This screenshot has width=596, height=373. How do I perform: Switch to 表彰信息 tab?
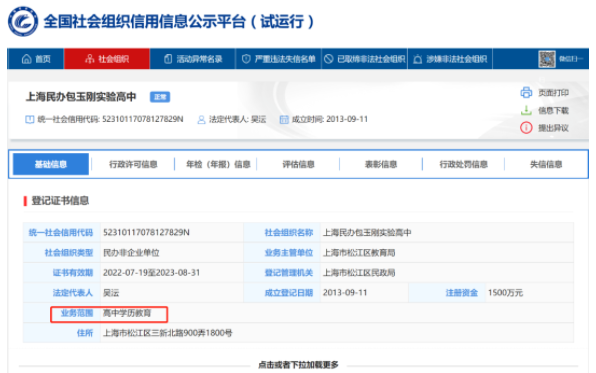(x=381, y=164)
